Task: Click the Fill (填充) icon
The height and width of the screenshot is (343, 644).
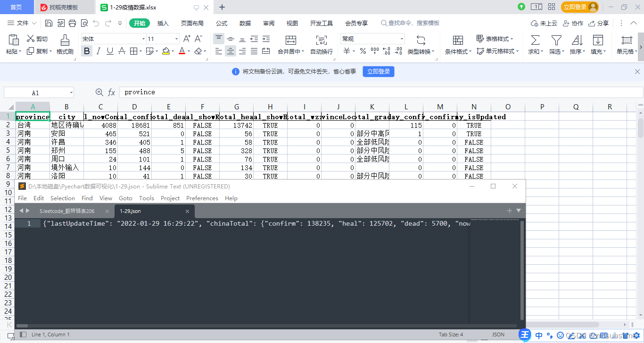Action: tap(598, 41)
